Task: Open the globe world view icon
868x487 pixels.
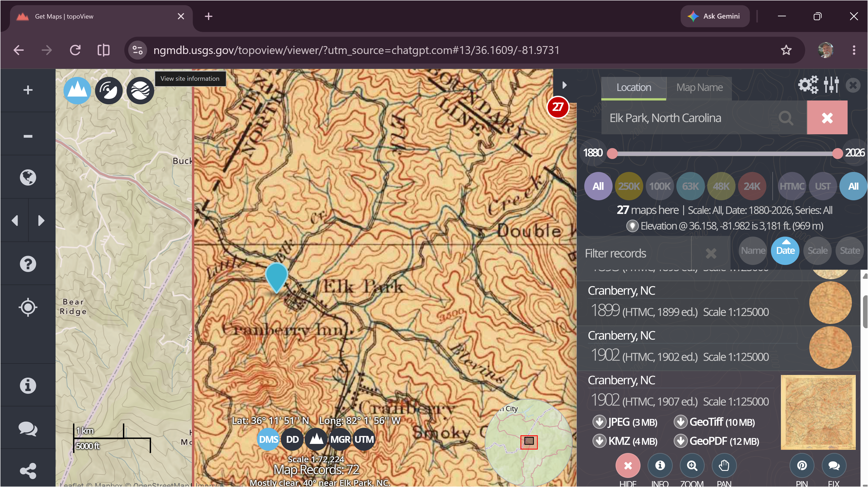Action: [x=28, y=177]
